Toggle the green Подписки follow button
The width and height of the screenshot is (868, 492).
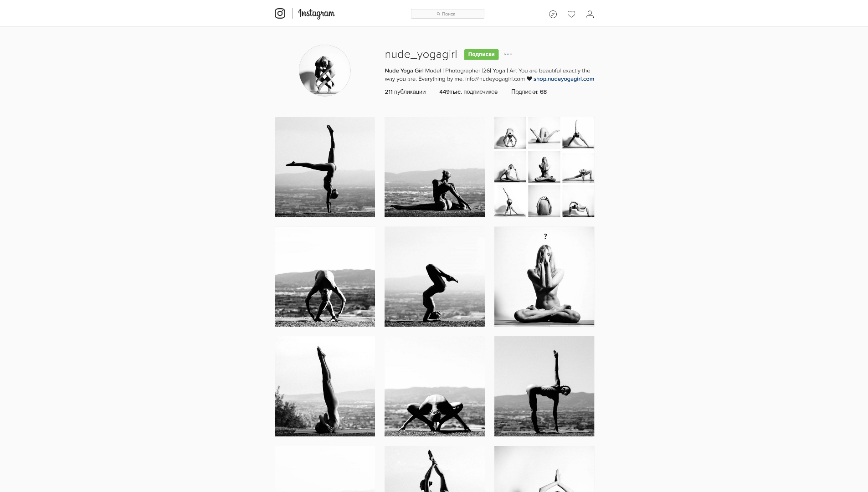[x=481, y=54]
